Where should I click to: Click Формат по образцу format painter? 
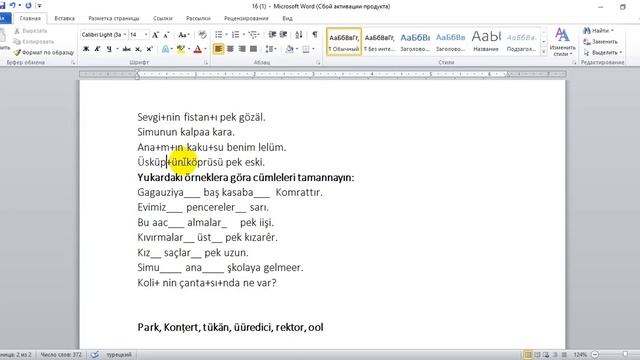click(44, 53)
